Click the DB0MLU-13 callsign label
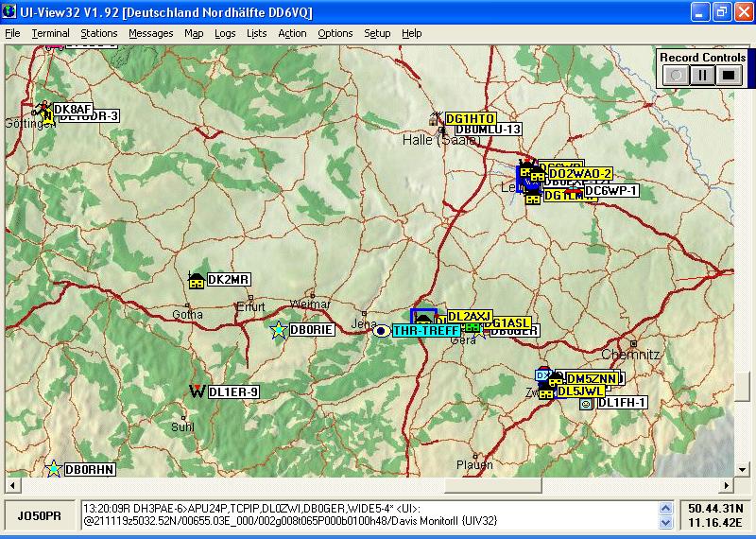Image resolution: width=756 pixels, height=539 pixels. 489,130
